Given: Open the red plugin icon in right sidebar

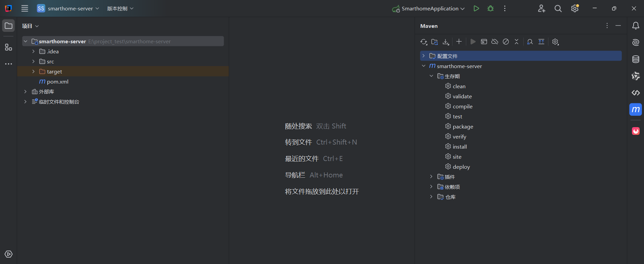Looking at the screenshot, I should [x=636, y=131].
